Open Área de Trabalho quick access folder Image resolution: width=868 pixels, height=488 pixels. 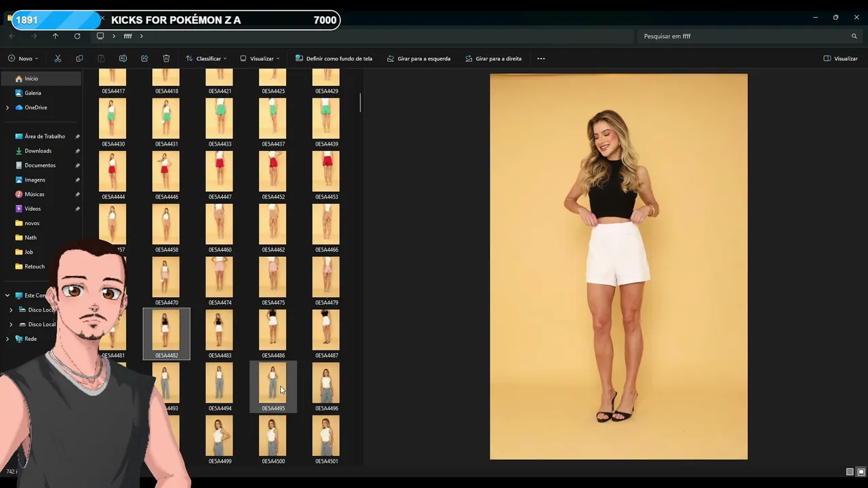[x=43, y=136]
